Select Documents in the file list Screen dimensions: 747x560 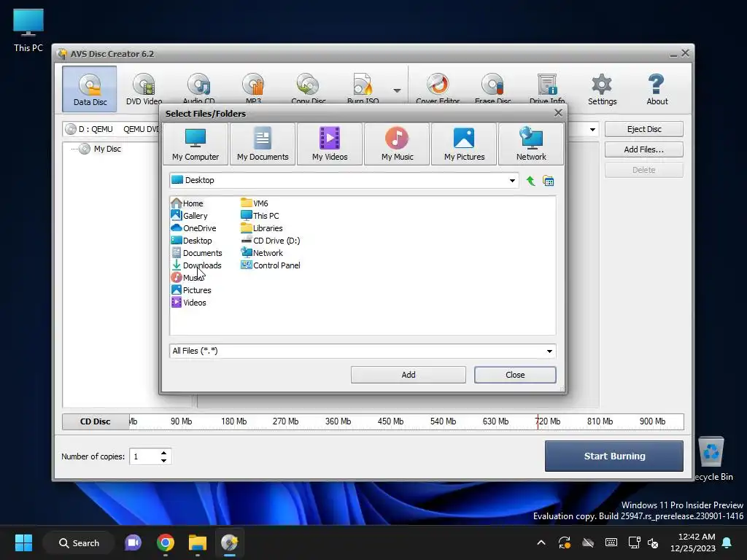click(197, 253)
